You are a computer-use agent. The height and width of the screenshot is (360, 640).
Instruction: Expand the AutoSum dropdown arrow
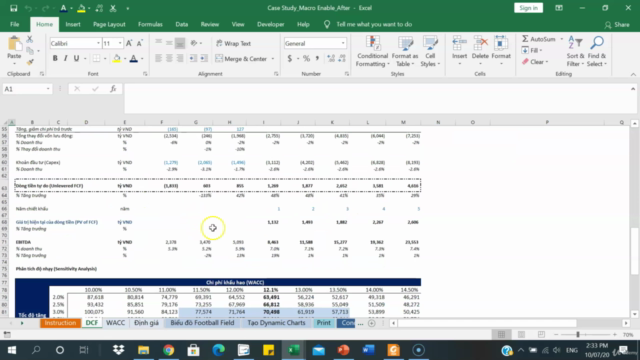[562, 39]
